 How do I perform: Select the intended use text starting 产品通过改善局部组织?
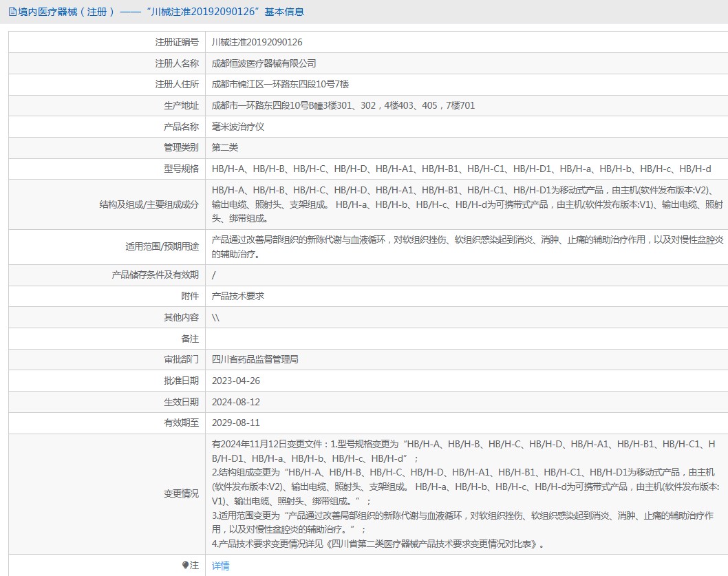(x=467, y=246)
